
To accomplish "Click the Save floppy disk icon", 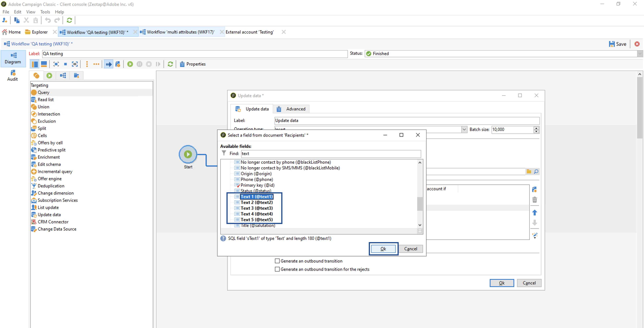I will (611, 44).
